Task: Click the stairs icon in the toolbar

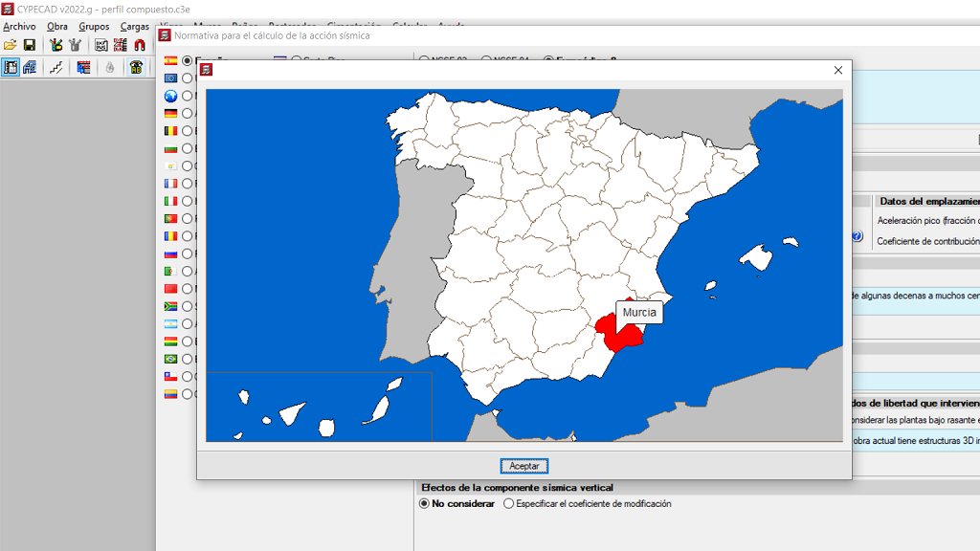Action: 57,67
